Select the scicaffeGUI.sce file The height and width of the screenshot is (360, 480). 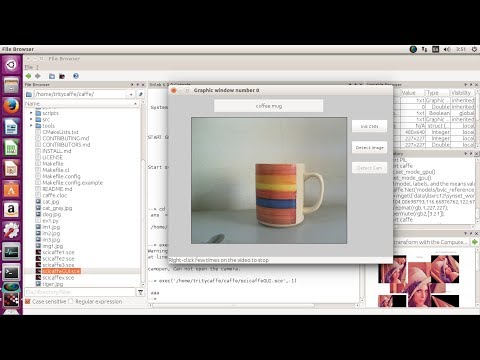[x=61, y=271]
